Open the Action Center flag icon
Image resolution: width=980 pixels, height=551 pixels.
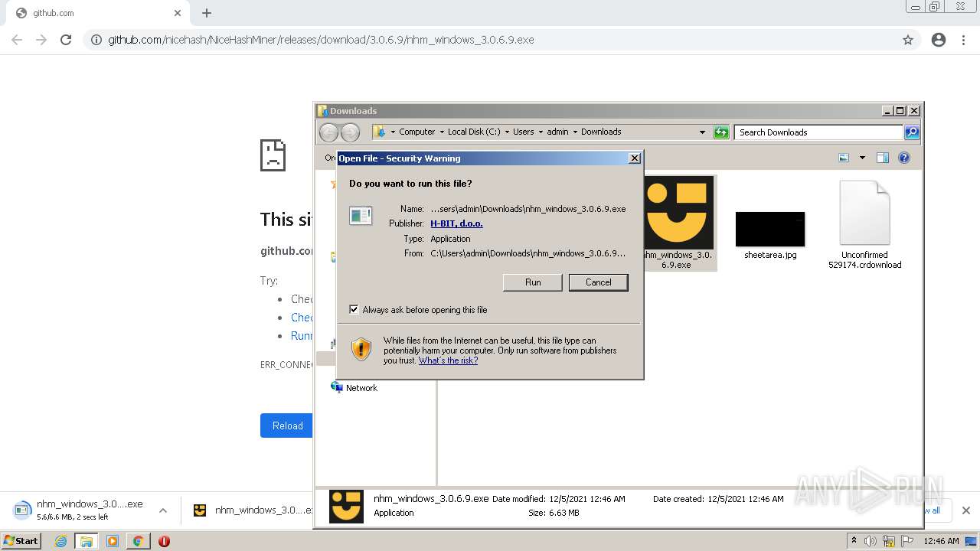point(908,541)
